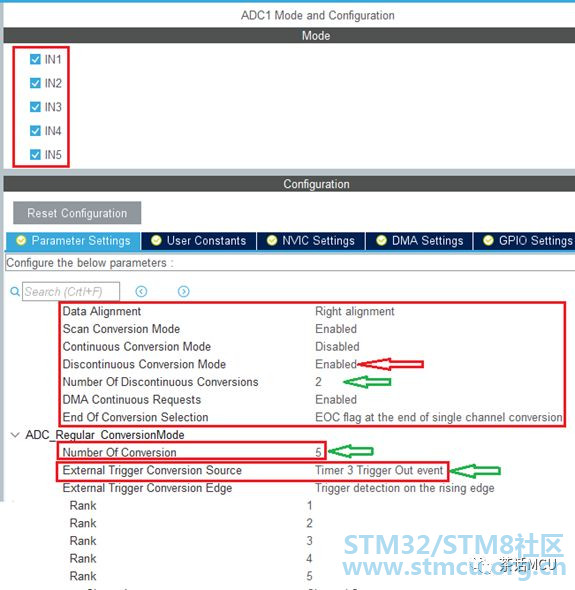Collapse the ADC_Regular_ConversionMode group
575x590 pixels.
click(x=15, y=435)
